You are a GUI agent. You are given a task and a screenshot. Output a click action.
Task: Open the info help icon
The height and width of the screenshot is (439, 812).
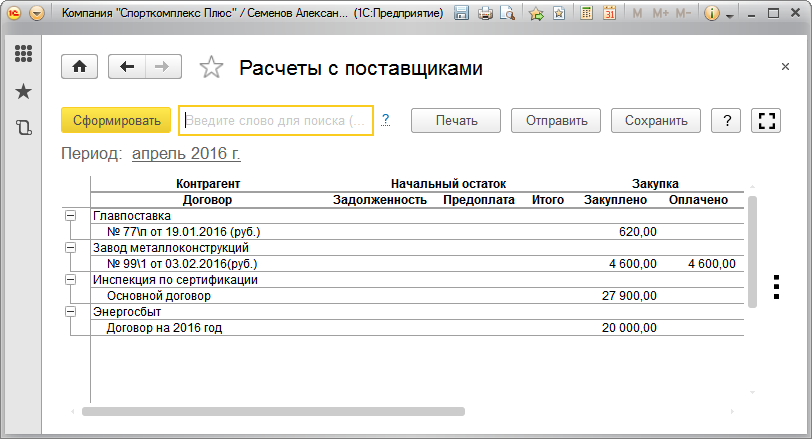[x=712, y=13]
